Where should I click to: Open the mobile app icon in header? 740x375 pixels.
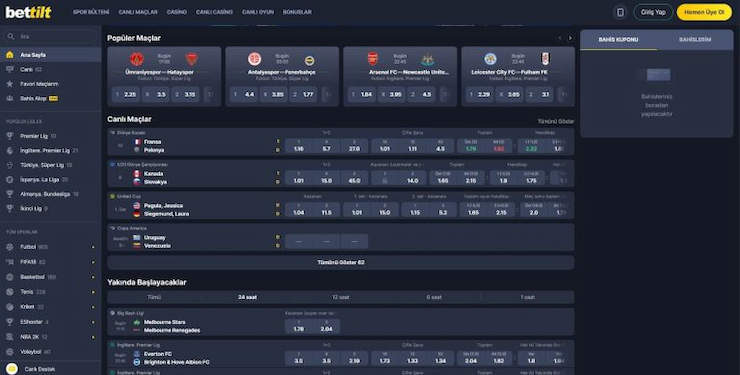click(x=620, y=12)
